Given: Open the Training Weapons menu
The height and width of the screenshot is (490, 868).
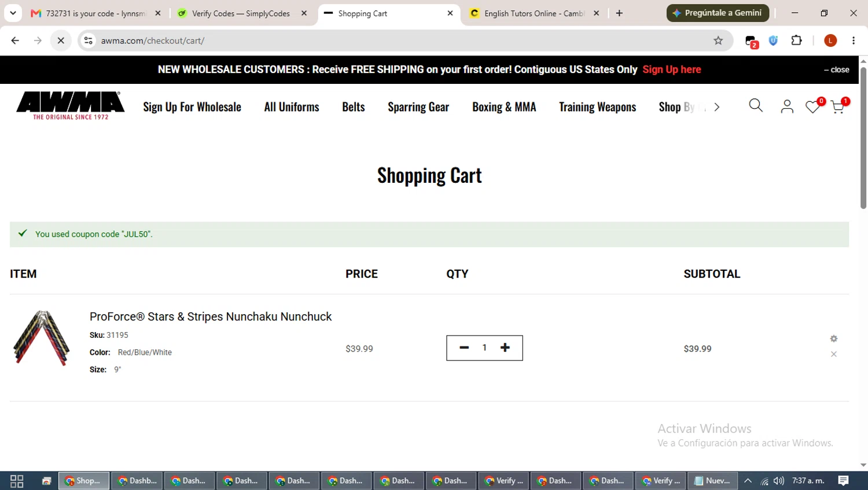Looking at the screenshot, I should pyautogui.click(x=597, y=107).
